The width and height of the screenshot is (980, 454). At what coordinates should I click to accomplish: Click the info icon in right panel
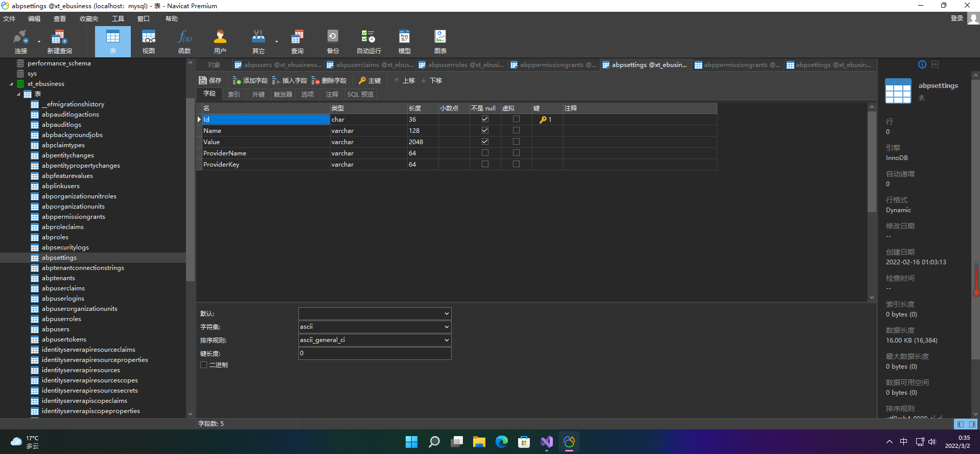click(922, 64)
